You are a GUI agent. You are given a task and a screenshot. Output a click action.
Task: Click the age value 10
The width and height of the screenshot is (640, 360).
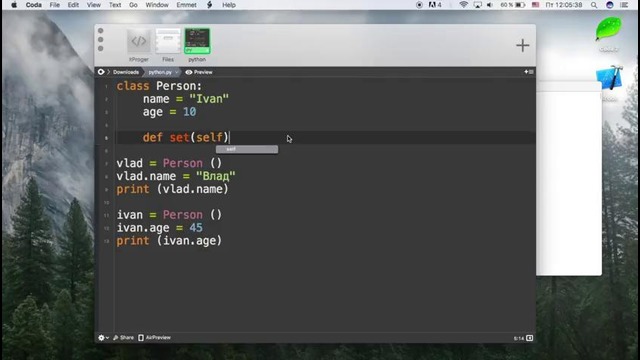coord(189,112)
